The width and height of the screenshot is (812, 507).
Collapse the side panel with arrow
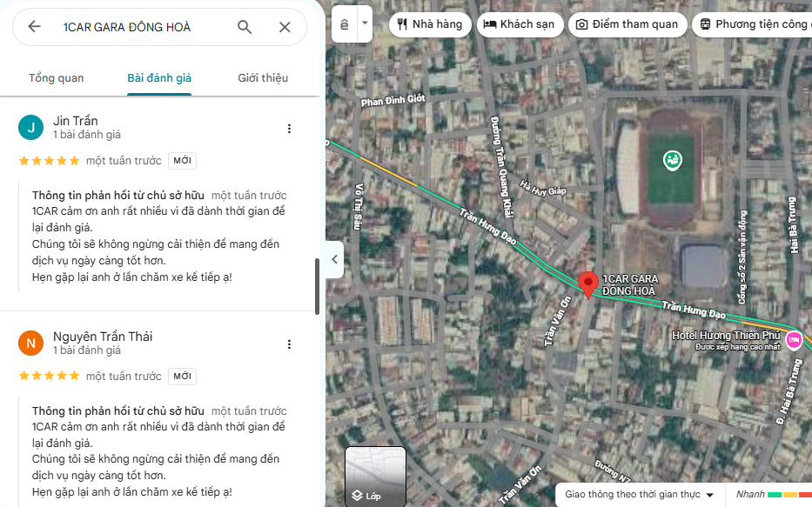[334, 259]
